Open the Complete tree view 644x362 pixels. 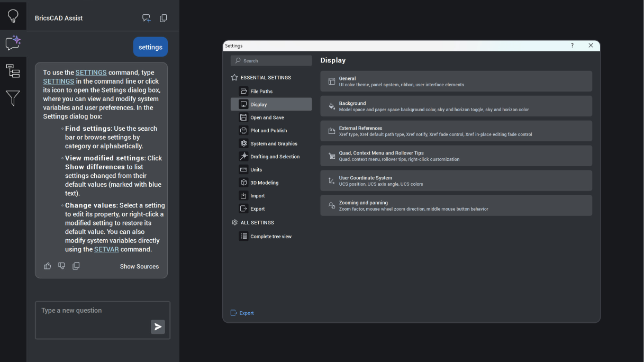tap(271, 237)
